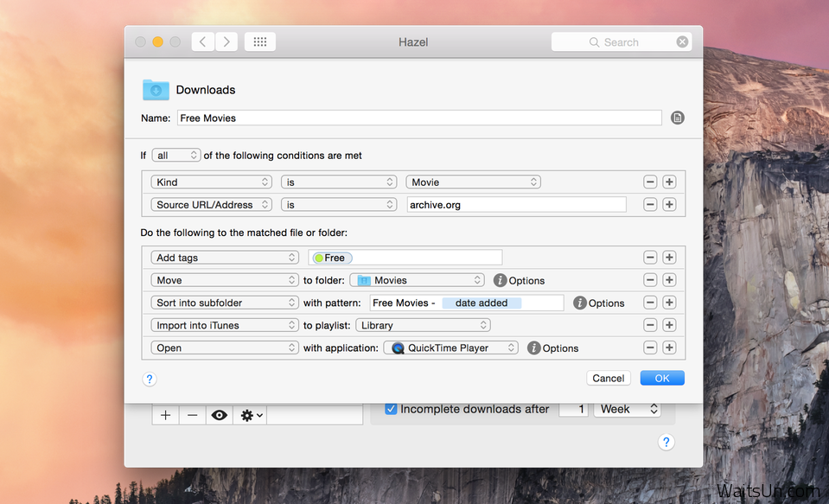Image resolution: width=829 pixels, height=504 pixels.
Task: Click the 'date added' pattern token
Action: coord(481,303)
